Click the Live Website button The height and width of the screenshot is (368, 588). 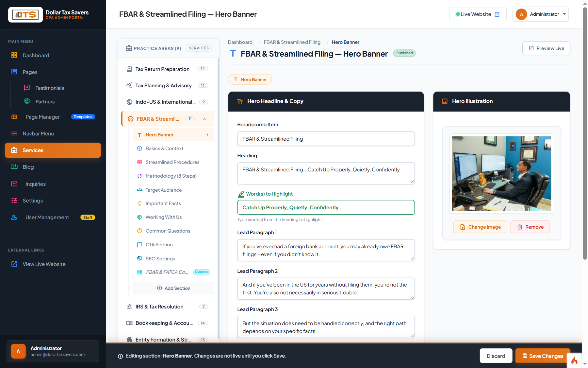478,14
